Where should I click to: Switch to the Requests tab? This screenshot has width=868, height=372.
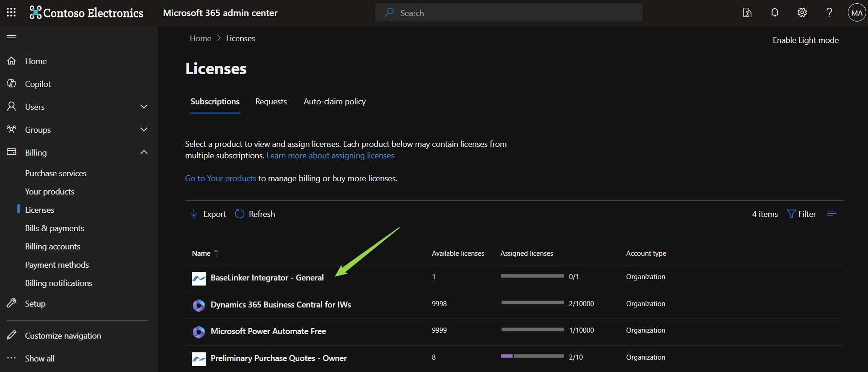coord(271,102)
